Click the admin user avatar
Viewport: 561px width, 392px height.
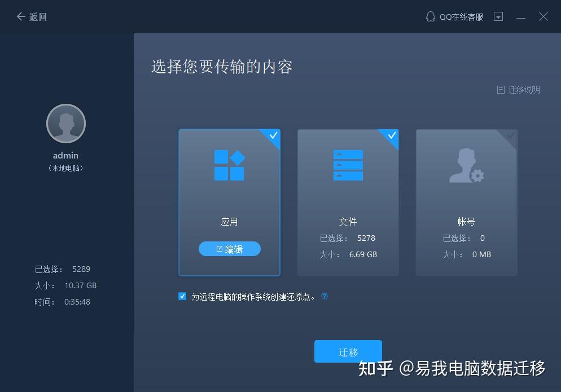pos(66,124)
